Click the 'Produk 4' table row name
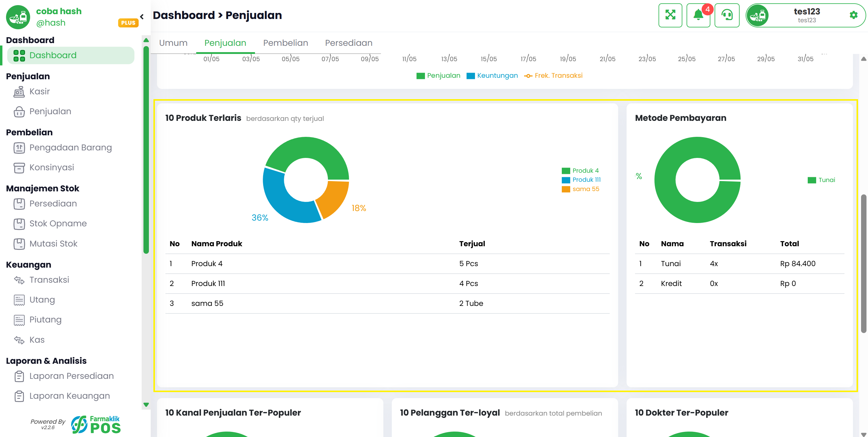 pos(206,264)
